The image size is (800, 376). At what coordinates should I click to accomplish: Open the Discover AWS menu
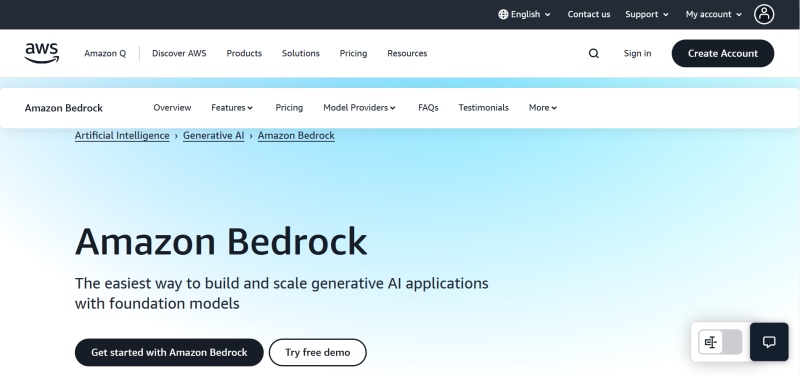[179, 53]
